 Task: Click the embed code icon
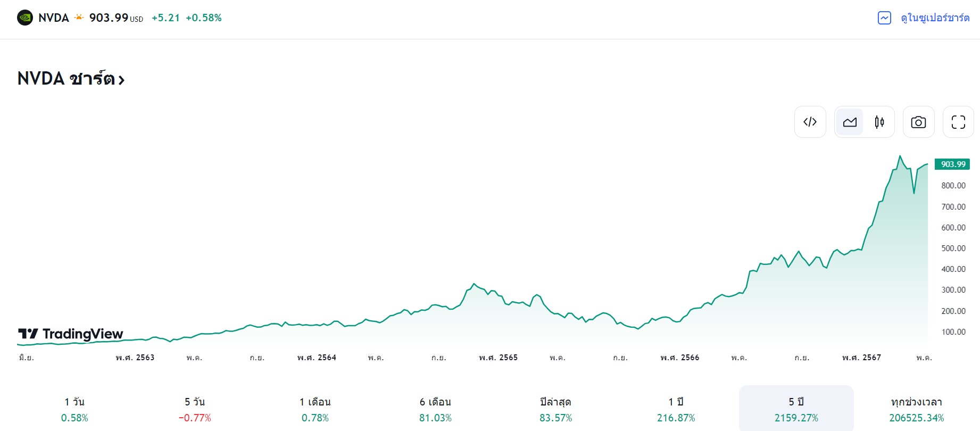click(810, 122)
